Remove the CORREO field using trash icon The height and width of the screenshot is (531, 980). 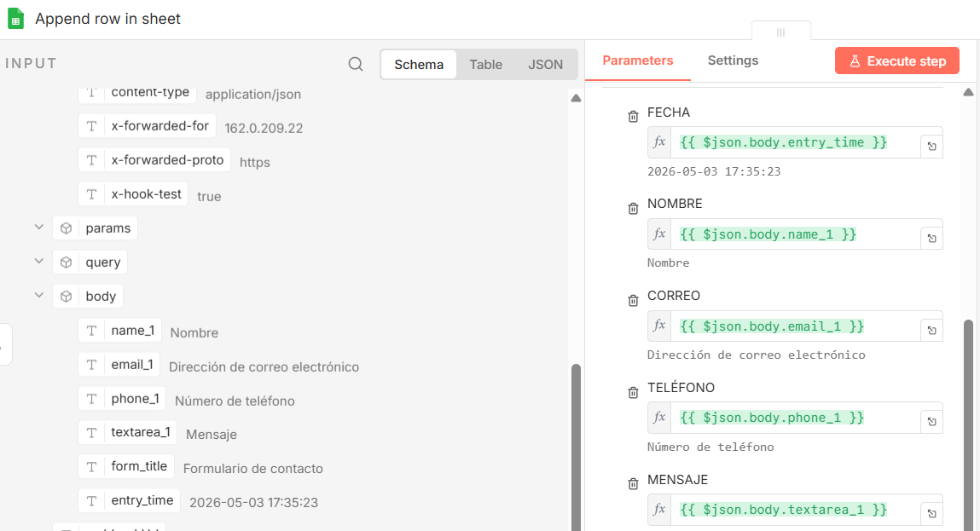(633, 300)
